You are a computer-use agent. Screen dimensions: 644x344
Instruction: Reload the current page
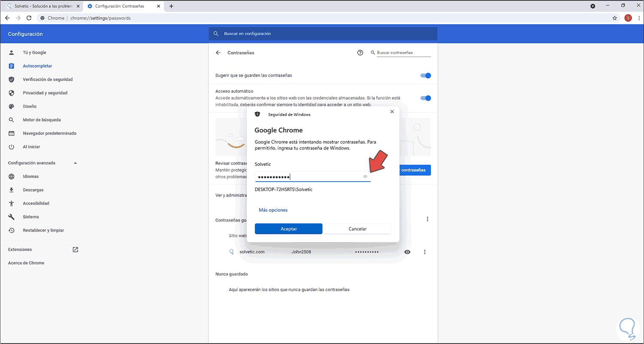(29, 18)
